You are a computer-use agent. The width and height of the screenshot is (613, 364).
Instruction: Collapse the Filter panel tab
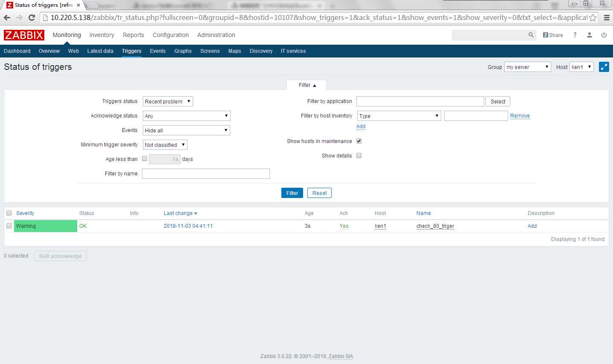[307, 85]
